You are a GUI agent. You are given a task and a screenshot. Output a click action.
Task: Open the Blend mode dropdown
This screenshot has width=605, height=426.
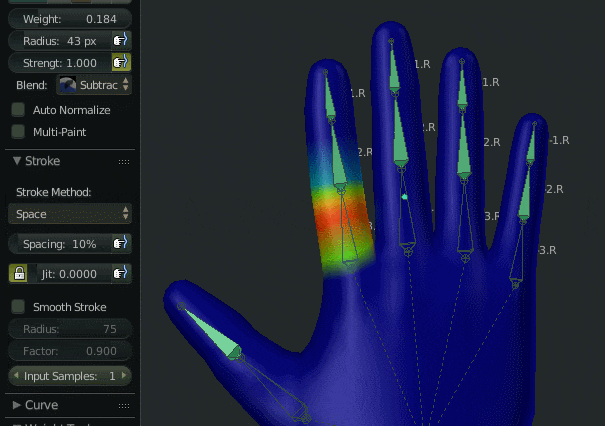coord(94,85)
